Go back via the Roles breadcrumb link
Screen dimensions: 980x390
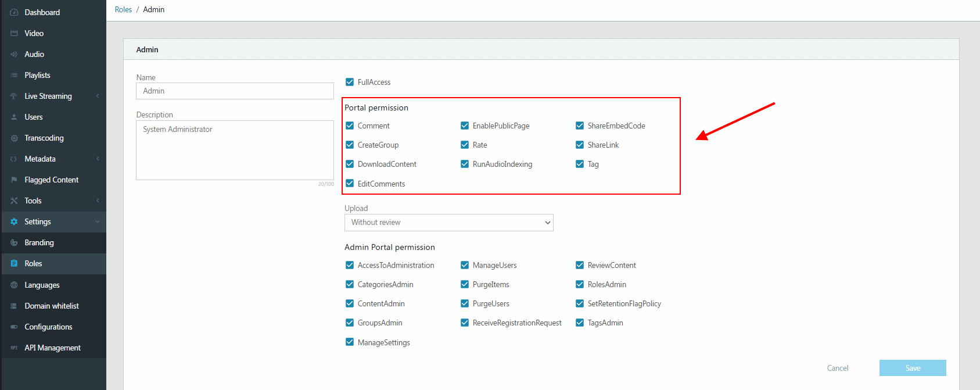(123, 9)
